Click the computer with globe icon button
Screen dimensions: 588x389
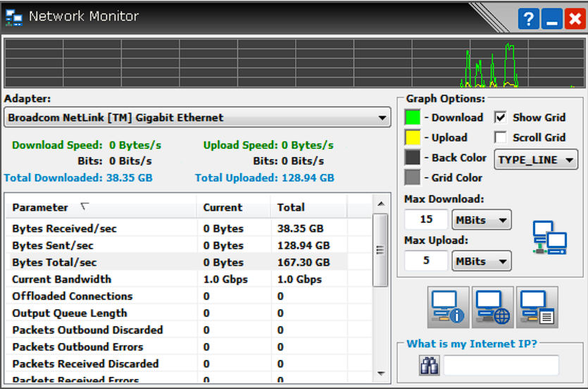click(493, 308)
